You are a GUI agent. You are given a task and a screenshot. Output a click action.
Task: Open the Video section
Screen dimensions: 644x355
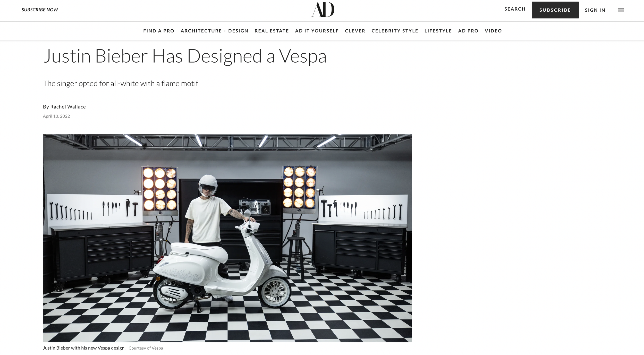(x=493, y=31)
